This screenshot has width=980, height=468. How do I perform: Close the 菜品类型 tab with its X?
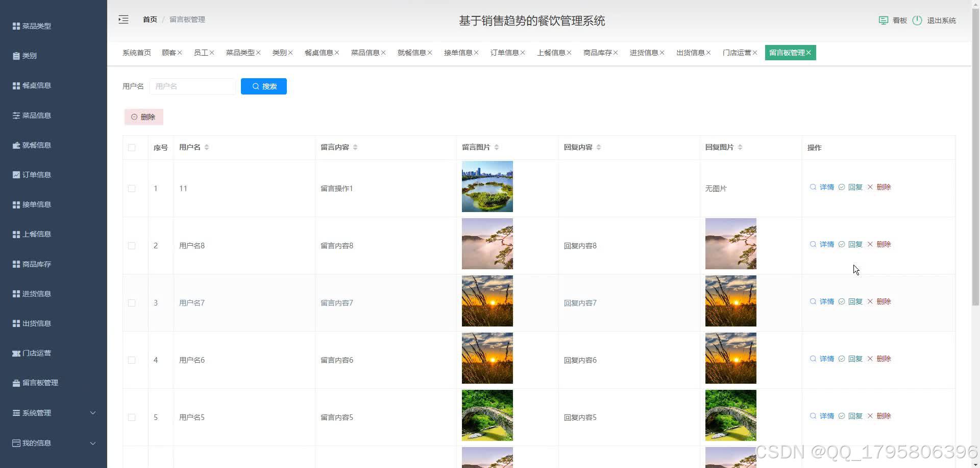point(258,53)
